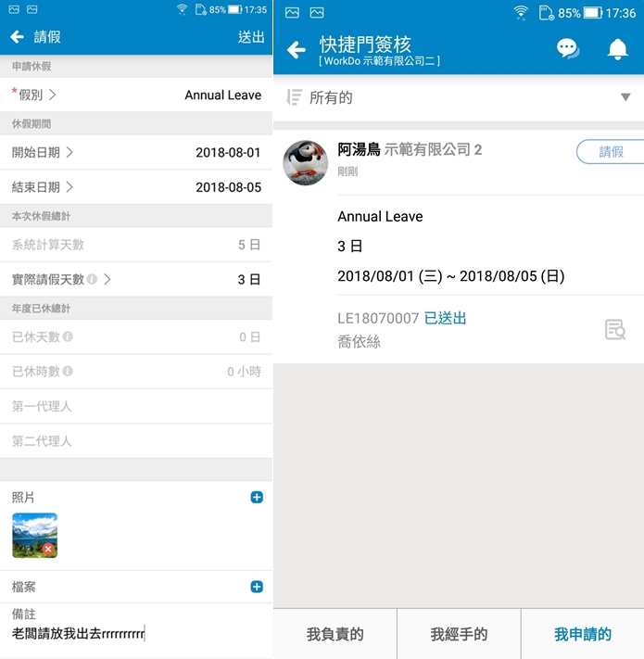Select the 第二代理人 second deputy field

136,441
